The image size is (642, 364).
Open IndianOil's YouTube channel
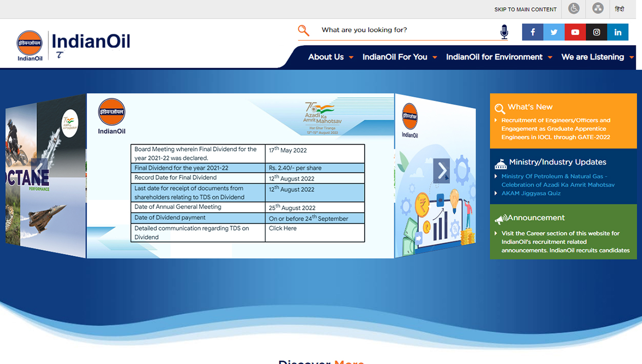coord(575,32)
